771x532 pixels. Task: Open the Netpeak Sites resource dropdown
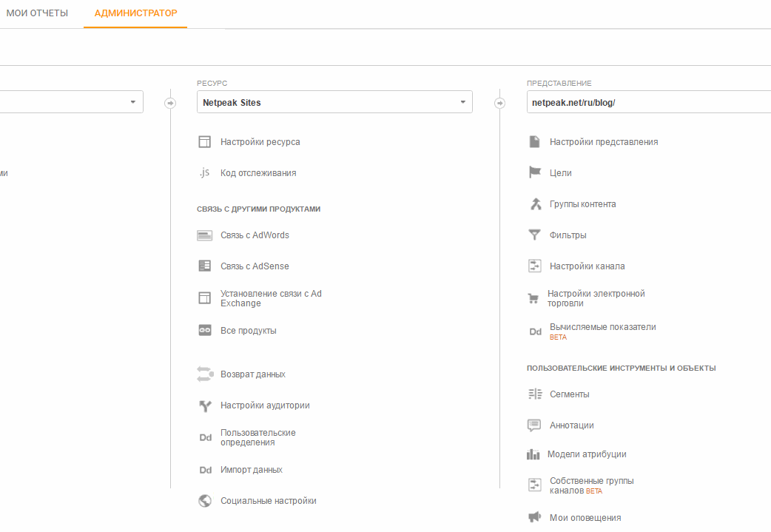tap(334, 102)
